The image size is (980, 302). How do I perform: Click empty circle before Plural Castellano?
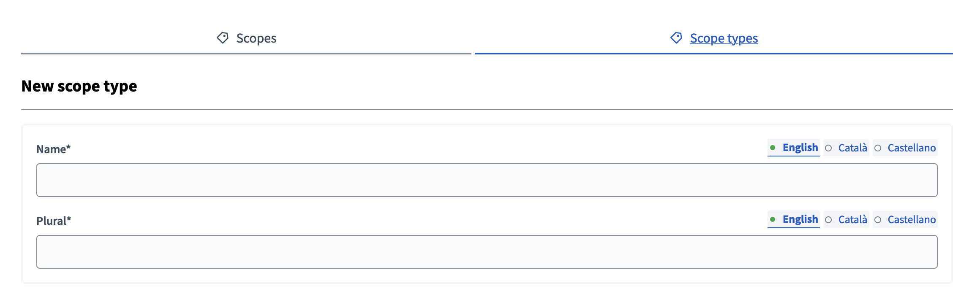[878, 220]
